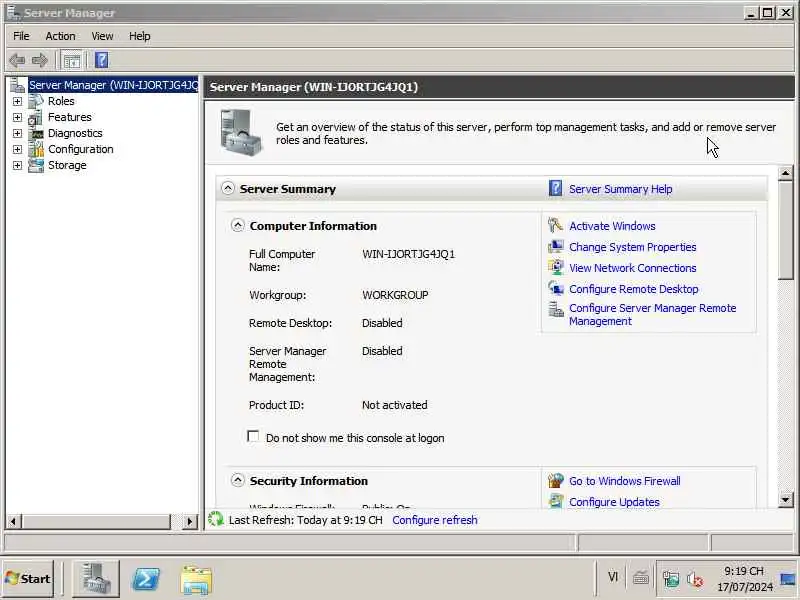Image resolution: width=800 pixels, height=600 pixels.
Task: Click the Storage tree icon
Action: coord(36,165)
